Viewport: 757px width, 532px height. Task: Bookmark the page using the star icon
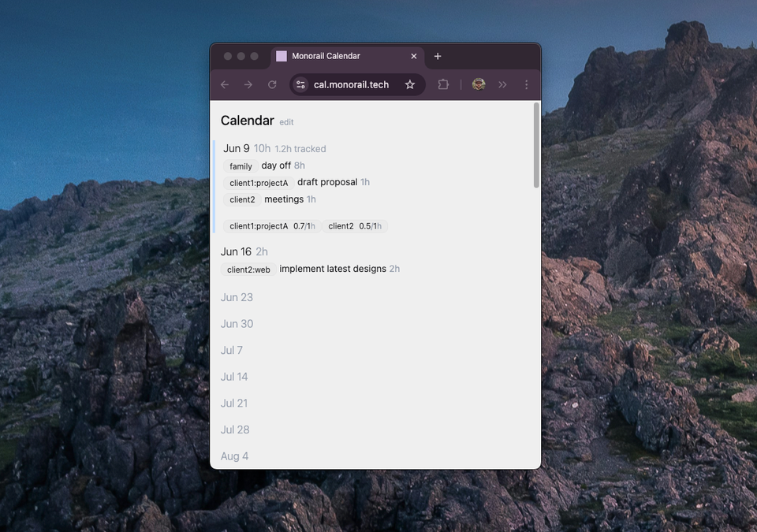[x=410, y=84]
